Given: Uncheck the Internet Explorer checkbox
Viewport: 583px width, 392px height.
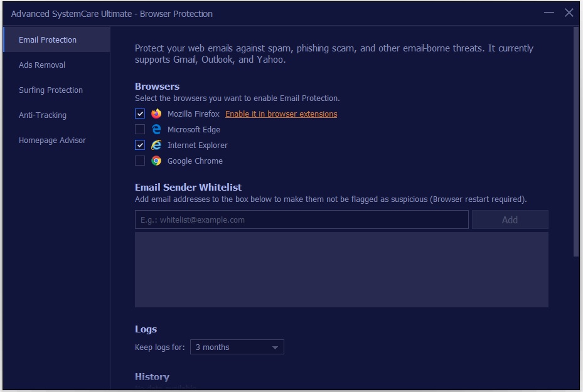Looking at the screenshot, I should [140, 145].
